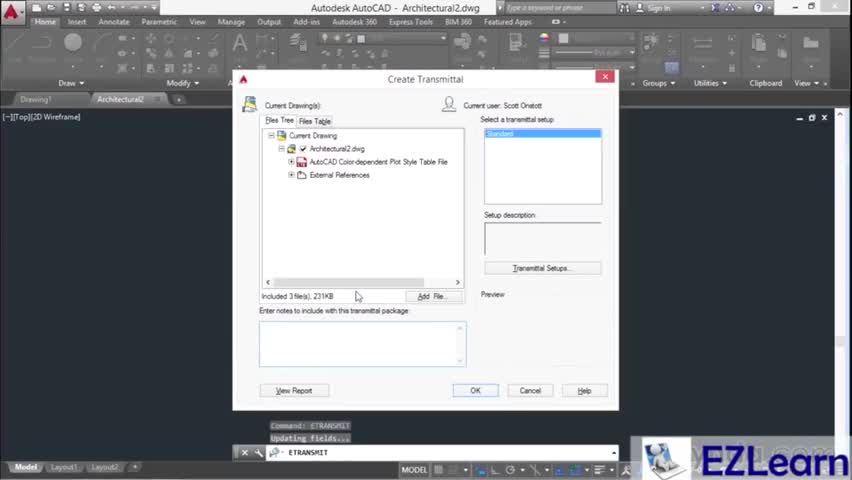Viewport: 852px width, 480px height.
Task: Click the Undo arrow in quick access toolbar
Action: tap(111, 8)
